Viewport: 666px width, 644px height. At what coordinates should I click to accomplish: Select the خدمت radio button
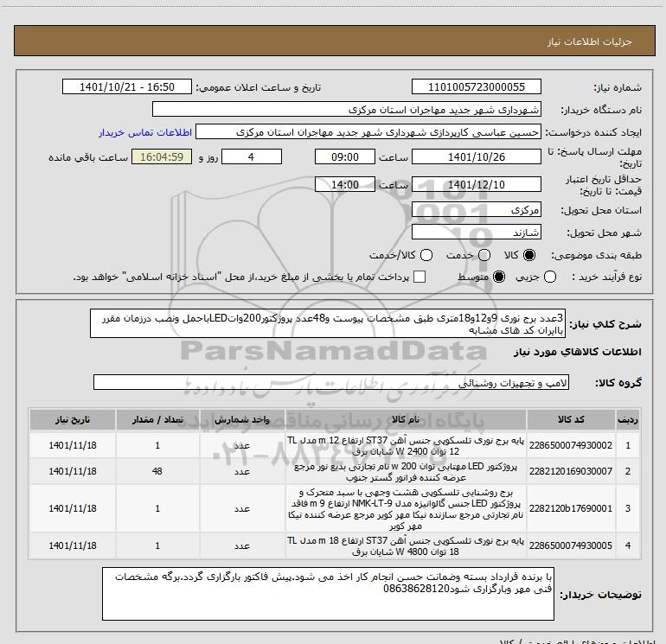pyautogui.click(x=484, y=255)
